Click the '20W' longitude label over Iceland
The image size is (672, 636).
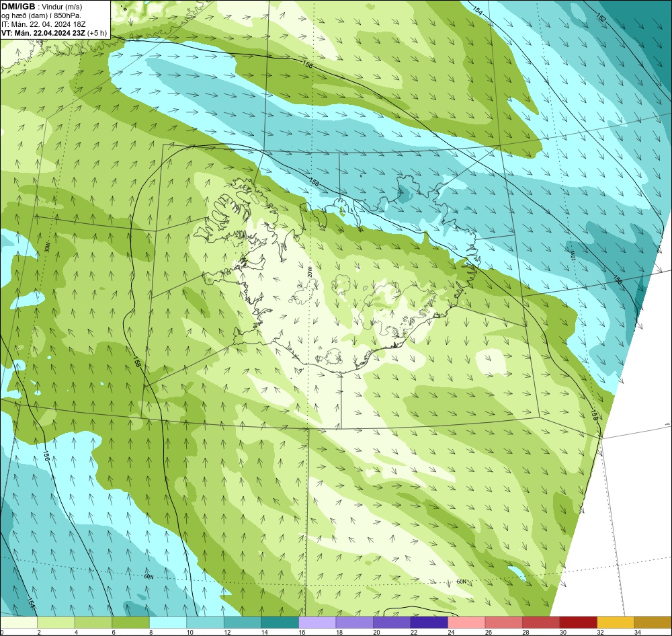pos(309,272)
